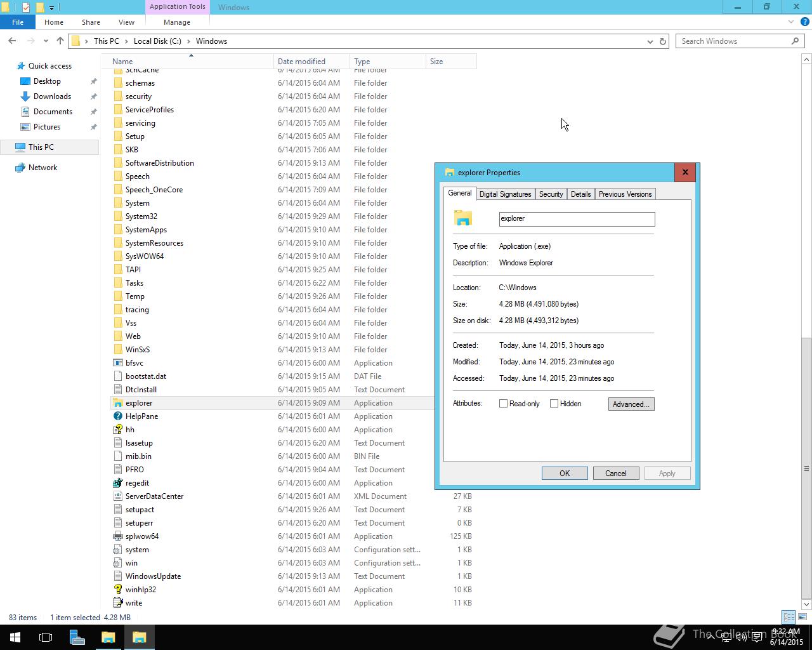Go back with the back arrow
The height and width of the screenshot is (650, 812).
pyautogui.click(x=12, y=41)
